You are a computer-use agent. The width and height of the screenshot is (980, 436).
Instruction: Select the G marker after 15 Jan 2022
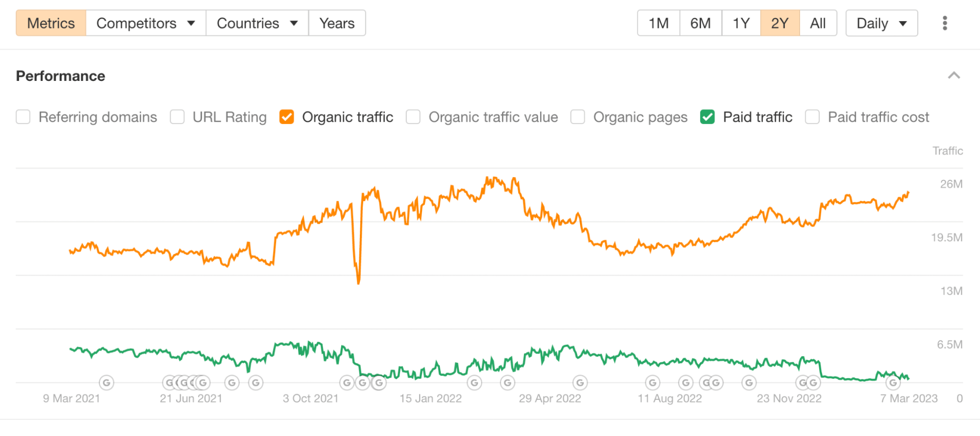pyautogui.click(x=475, y=383)
